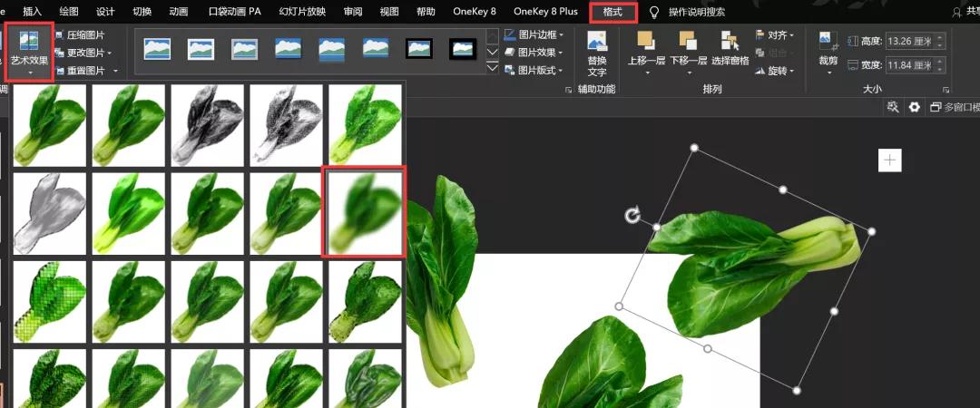Apply the grid-patterned light screen effect

49,302
